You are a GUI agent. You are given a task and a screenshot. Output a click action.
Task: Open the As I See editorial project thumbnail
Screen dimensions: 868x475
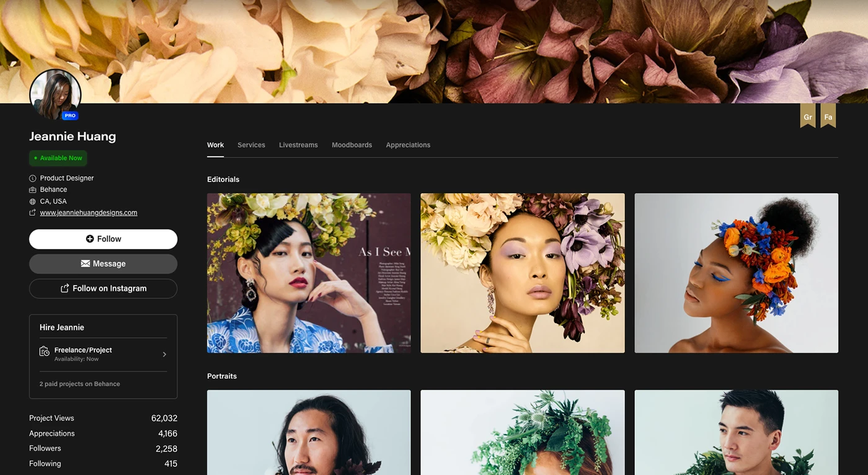coord(309,273)
